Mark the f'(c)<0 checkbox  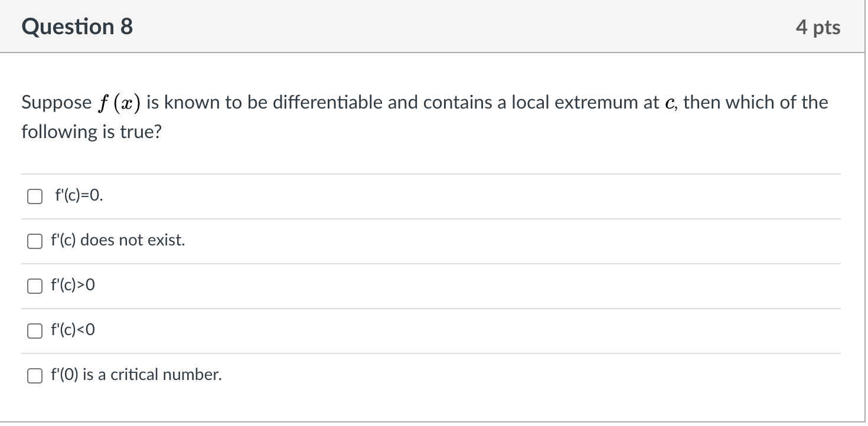click(34, 330)
